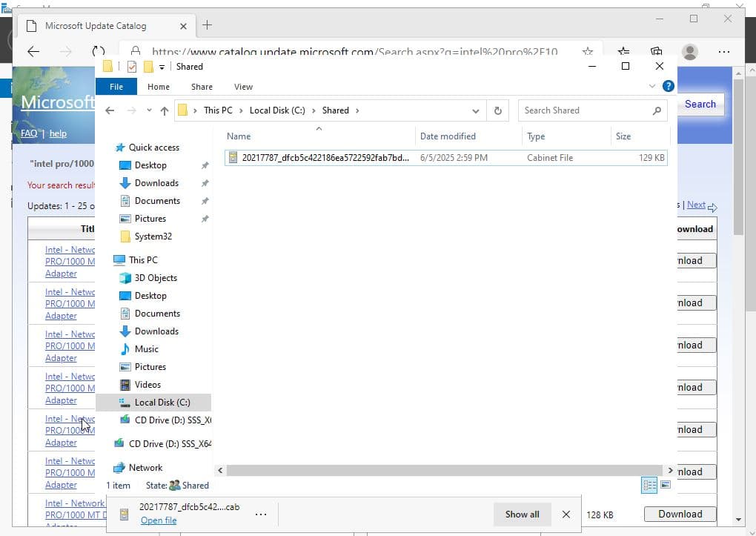Switch to Details view layout icon
Screen dimensions: 756x536
point(649,485)
